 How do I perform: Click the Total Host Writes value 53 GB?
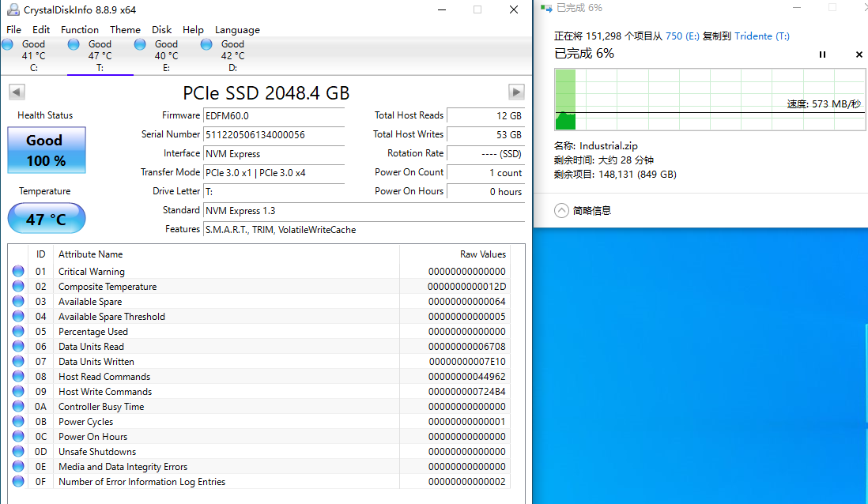pos(485,134)
